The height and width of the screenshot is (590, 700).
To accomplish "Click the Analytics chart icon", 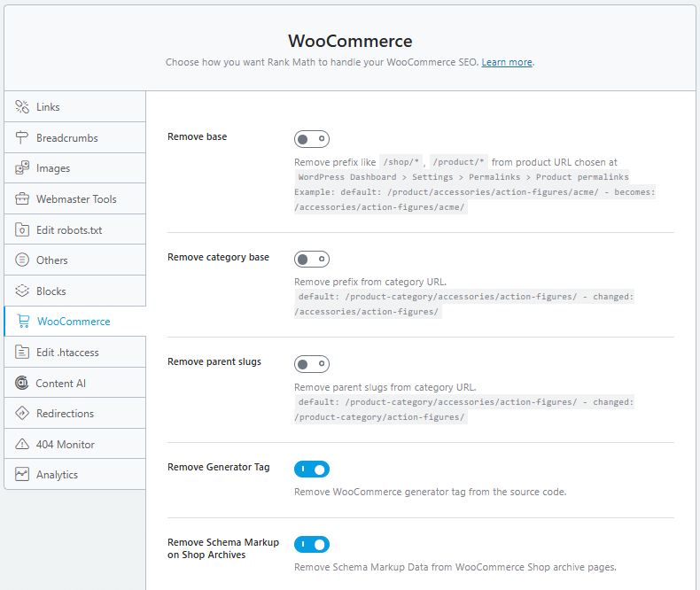I will (x=22, y=475).
